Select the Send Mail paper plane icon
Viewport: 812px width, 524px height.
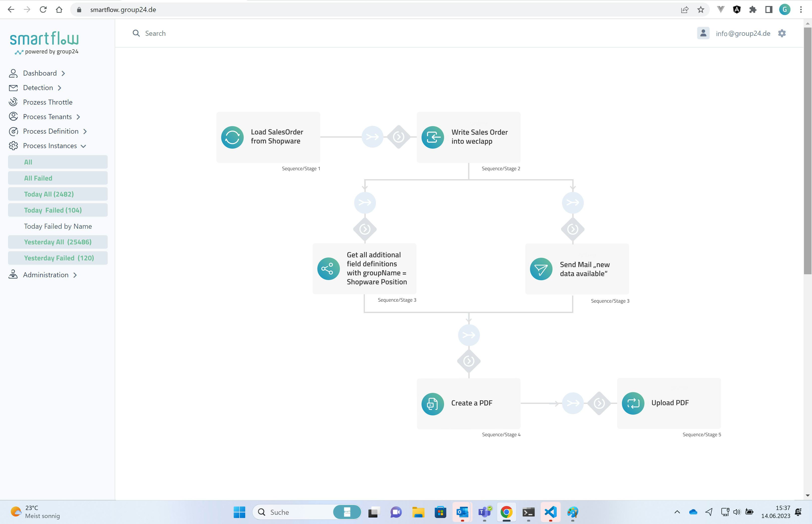point(541,269)
